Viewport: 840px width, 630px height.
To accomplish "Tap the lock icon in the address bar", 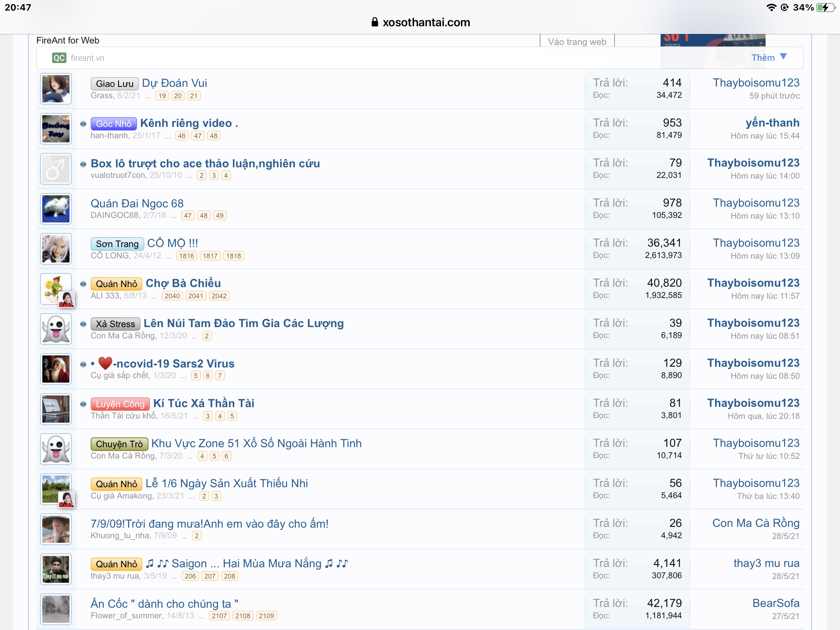I will (374, 22).
